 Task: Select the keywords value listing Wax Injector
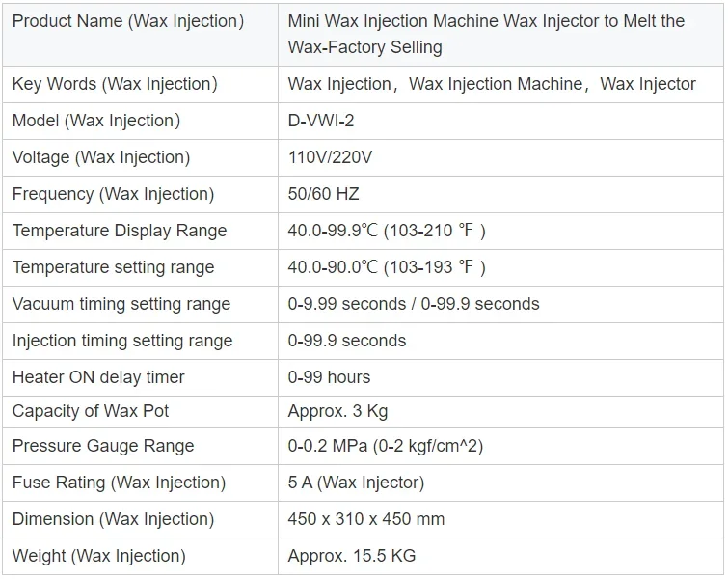click(492, 84)
